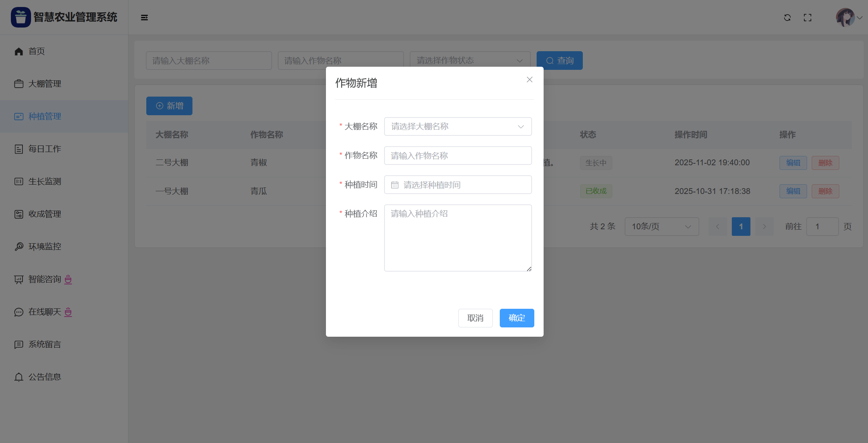The width and height of the screenshot is (868, 443).
Task: Open the 10条/页 page size dropdown
Action: (662, 227)
